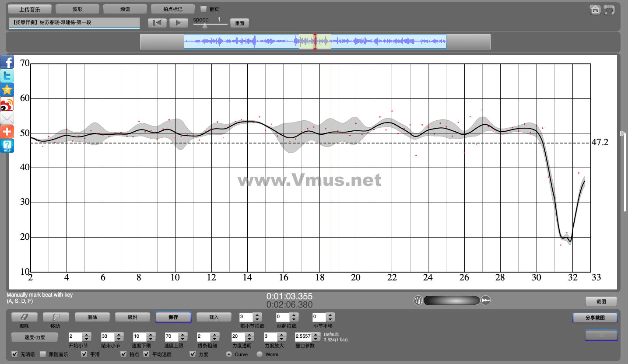Select the eraser (擦除) tool
The width and height of the screenshot is (628, 364).
[x=24, y=317]
